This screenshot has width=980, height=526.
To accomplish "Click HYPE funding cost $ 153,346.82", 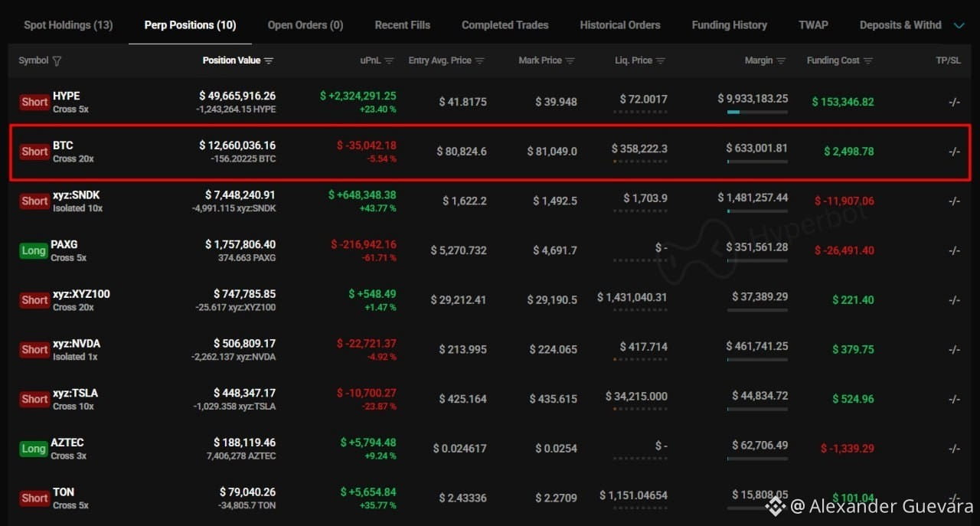I will pyautogui.click(x=843, y=102).
